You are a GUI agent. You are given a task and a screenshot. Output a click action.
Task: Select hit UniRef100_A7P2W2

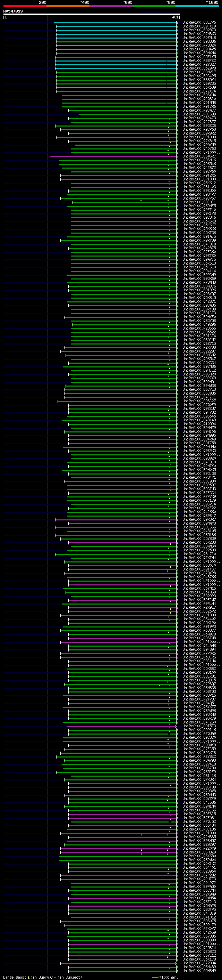click(199, 875)
